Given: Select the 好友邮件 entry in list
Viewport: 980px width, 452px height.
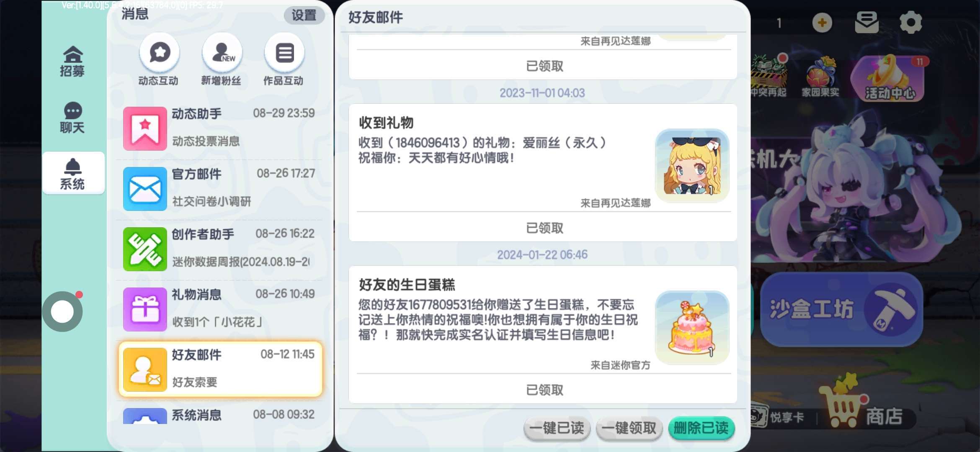Looking at the screenshot, I should (220, 369).
